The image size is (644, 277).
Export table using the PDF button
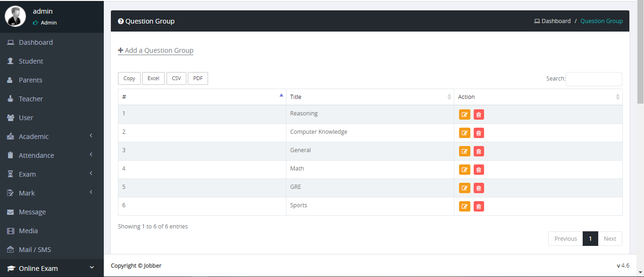pos(198,79)
